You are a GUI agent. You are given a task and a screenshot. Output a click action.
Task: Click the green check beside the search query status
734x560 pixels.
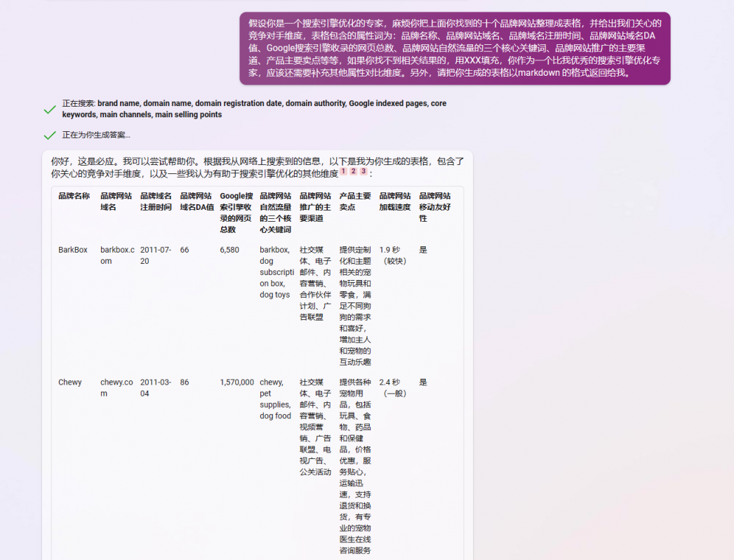pyautogui.click(x=50, y=109)
